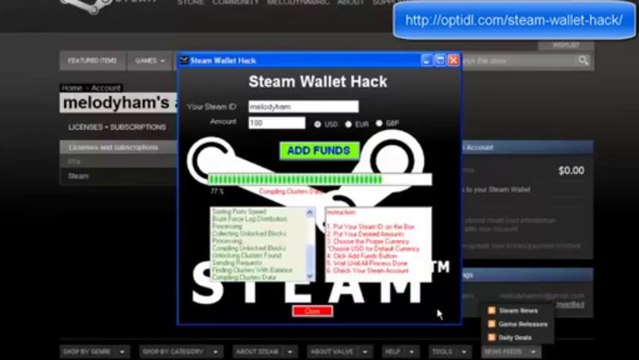
Task: Click the log list scroll-down arrow
Action: (310, 276)
